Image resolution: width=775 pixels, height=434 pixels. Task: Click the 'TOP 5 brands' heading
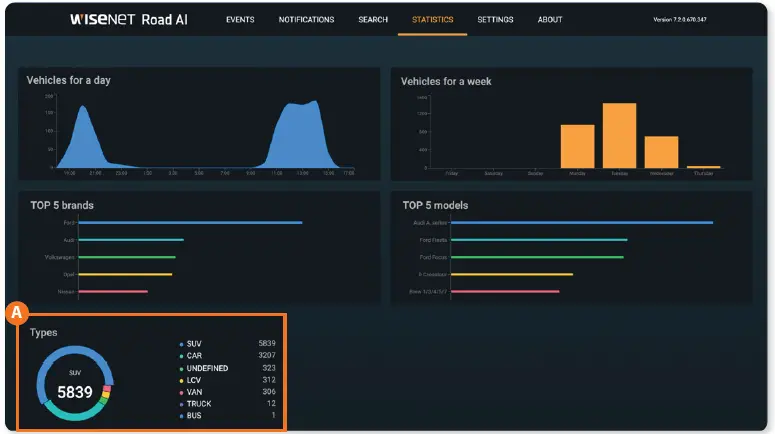[62, 205]
